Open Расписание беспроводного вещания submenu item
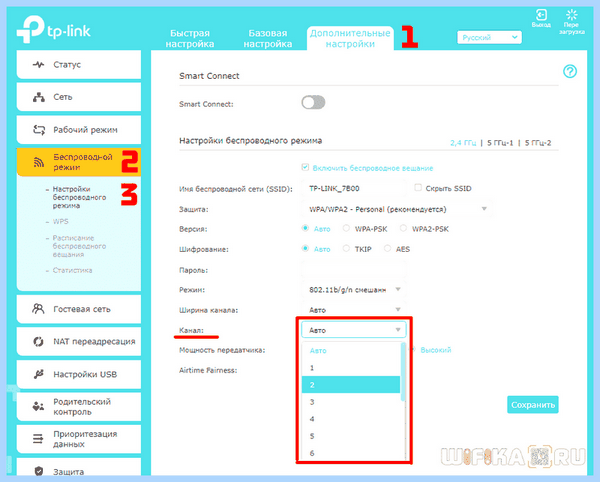The width and height of the screenshot is (600, 482). (x=79, y=246)
